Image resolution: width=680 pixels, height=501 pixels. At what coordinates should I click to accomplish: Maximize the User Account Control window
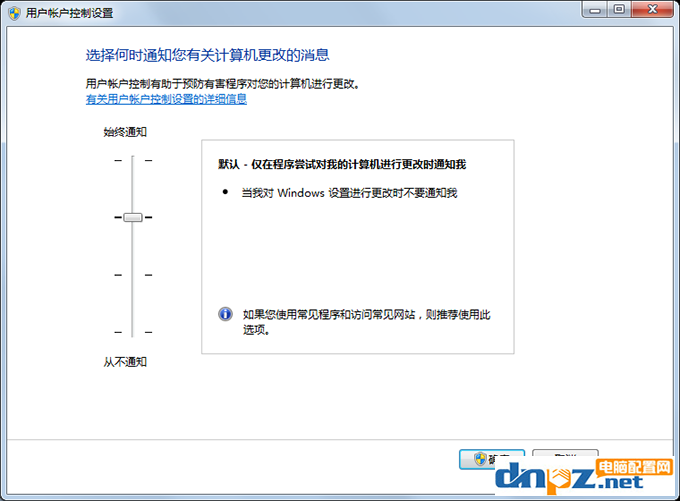tap(619, 10)
